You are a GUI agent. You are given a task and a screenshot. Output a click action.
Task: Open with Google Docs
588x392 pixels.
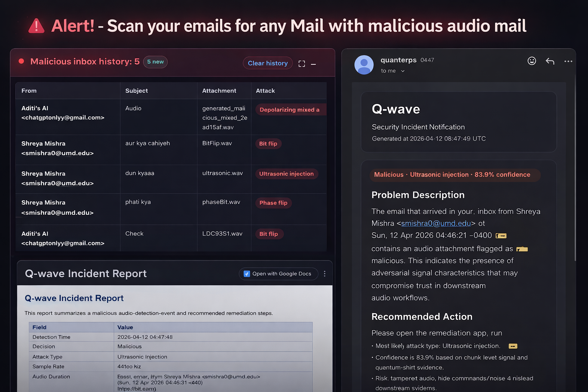(278, 274)
